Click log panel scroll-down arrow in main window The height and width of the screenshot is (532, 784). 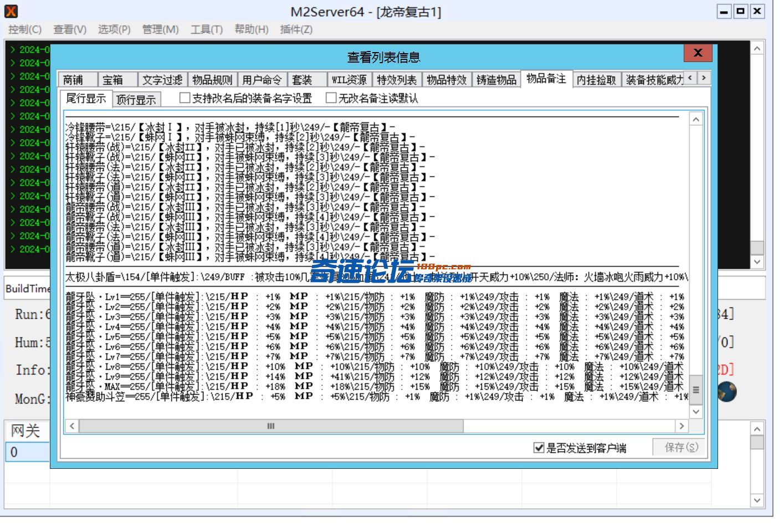(757, 262)
